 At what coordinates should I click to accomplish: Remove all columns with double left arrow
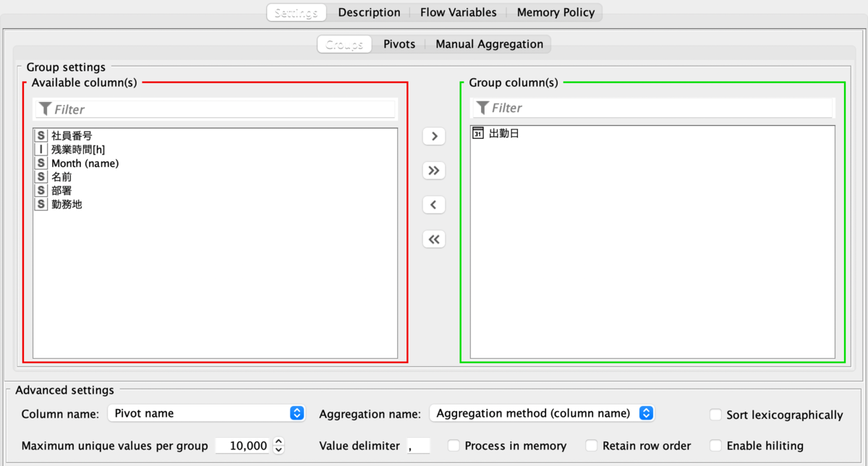[x=434, y=240]
